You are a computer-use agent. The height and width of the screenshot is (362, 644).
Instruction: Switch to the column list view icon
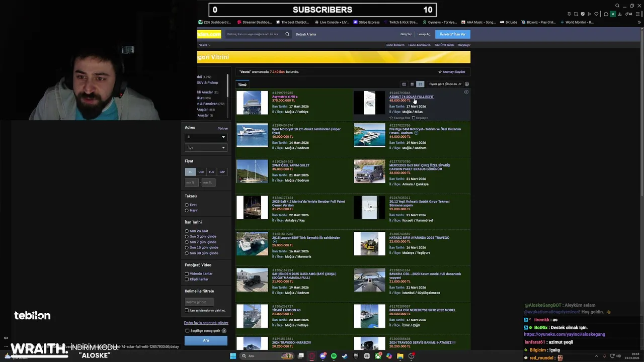click(x=404, y=84)
